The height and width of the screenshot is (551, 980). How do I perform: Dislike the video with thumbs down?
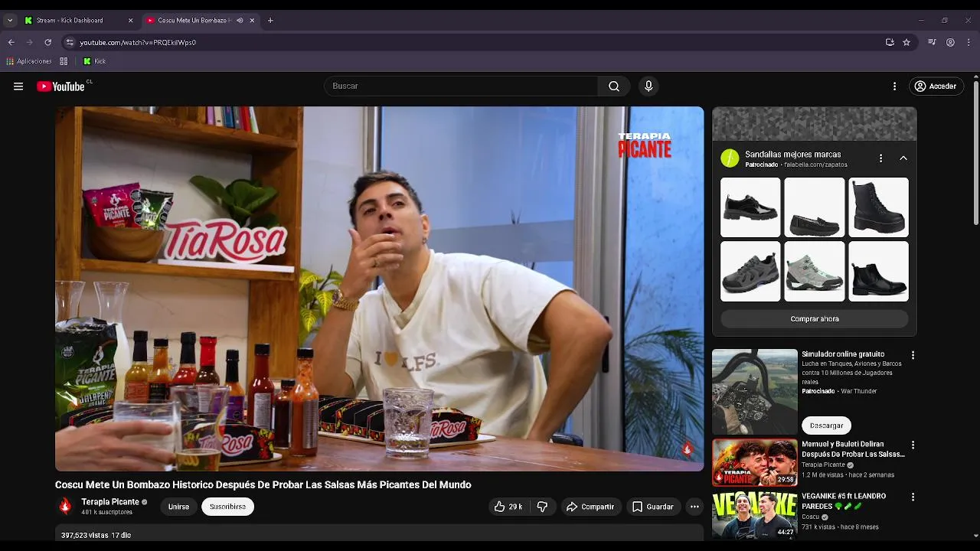point(542,507)
